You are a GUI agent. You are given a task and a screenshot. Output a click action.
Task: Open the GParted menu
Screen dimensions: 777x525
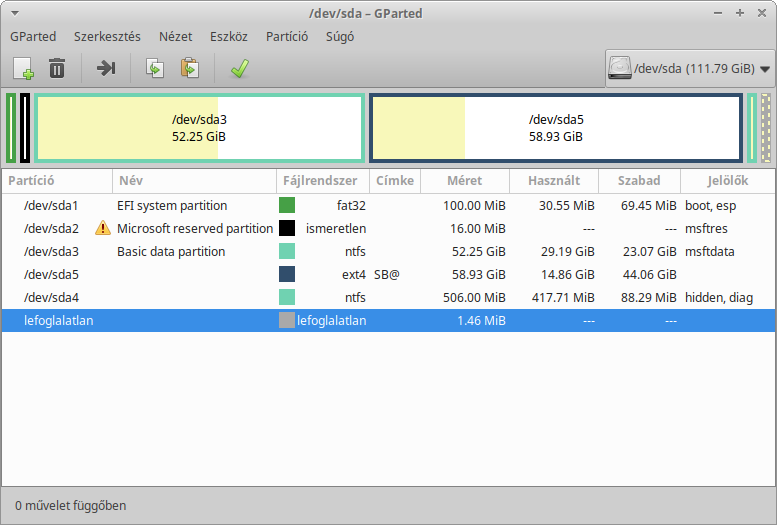(x=33, y=37)
